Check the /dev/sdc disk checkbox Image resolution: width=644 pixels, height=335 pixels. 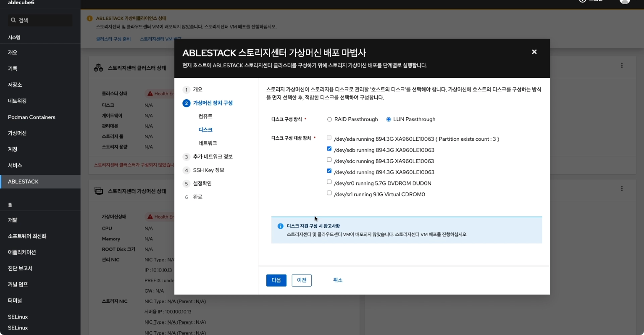329,160
